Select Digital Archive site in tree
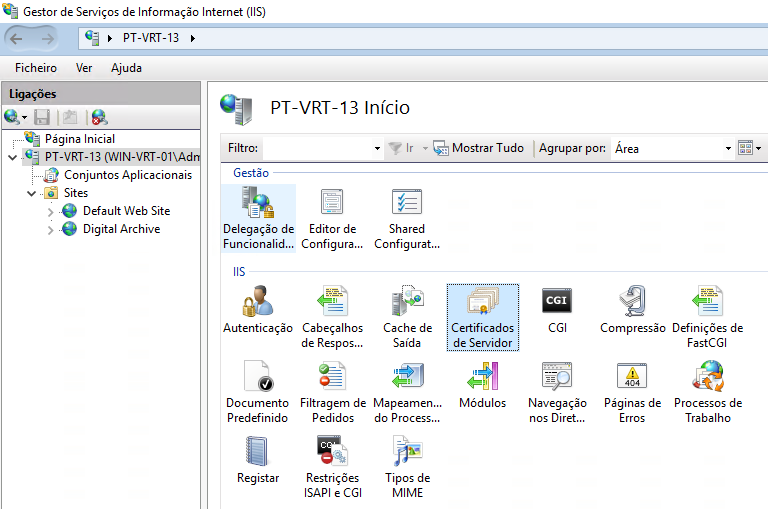This screenshot has width=768, height=509. point(121,229)
